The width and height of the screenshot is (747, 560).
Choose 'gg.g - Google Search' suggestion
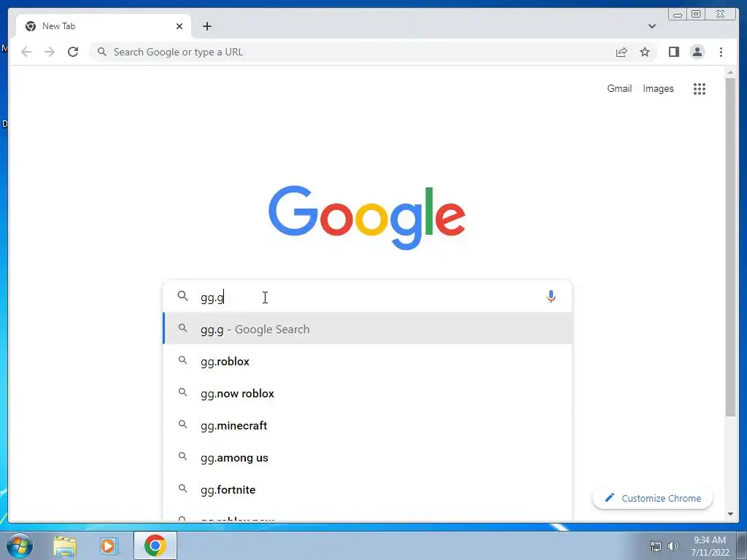pos(368,329)
